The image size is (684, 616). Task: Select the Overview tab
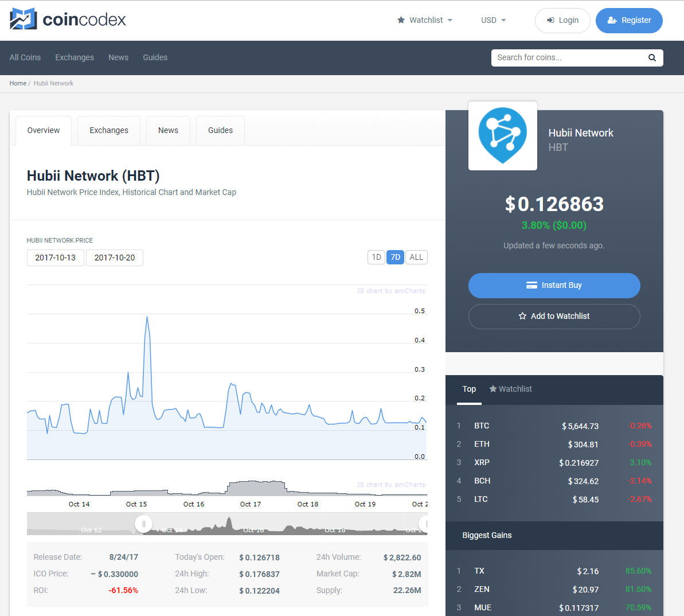tap(44, 130)
